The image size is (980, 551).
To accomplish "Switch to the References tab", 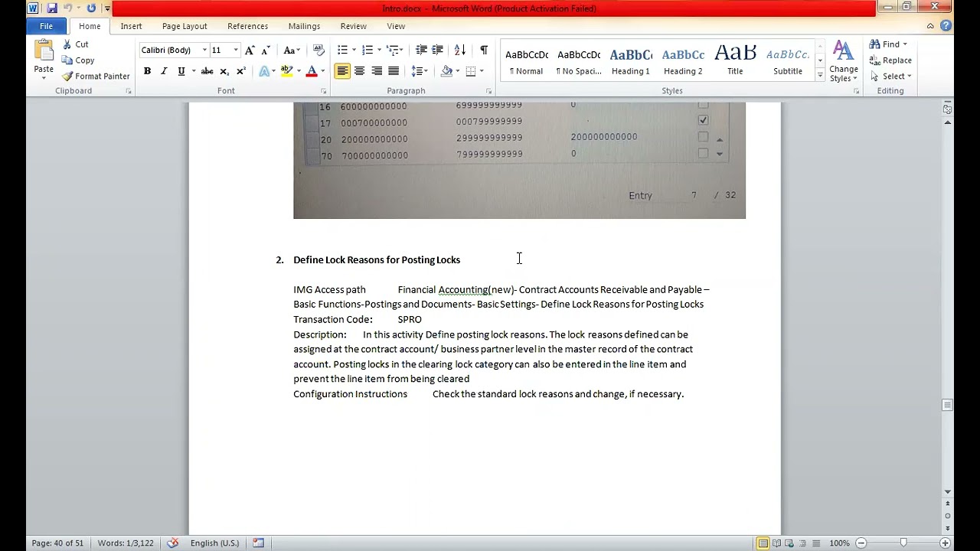I will (247, 26).
